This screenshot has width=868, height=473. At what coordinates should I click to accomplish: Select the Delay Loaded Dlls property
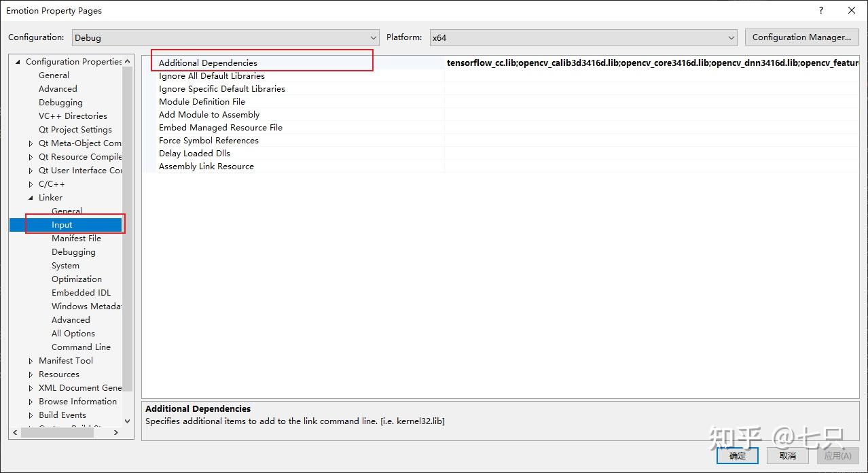(194, 153)
